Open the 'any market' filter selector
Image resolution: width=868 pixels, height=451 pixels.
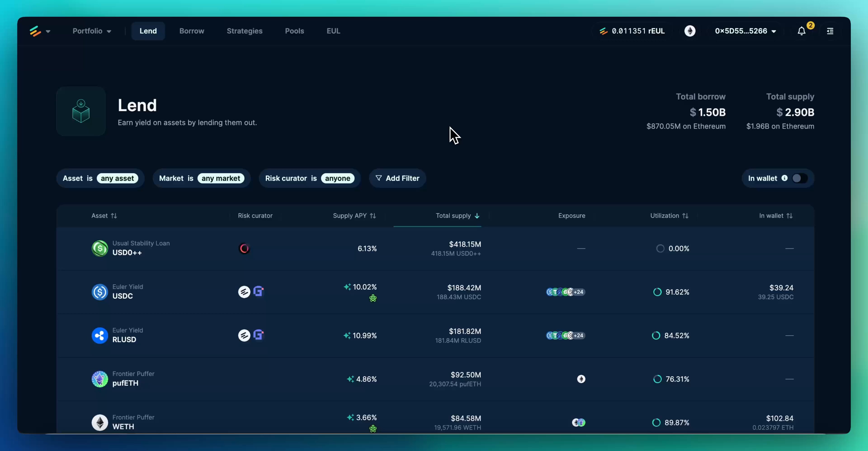coord(220,178)
